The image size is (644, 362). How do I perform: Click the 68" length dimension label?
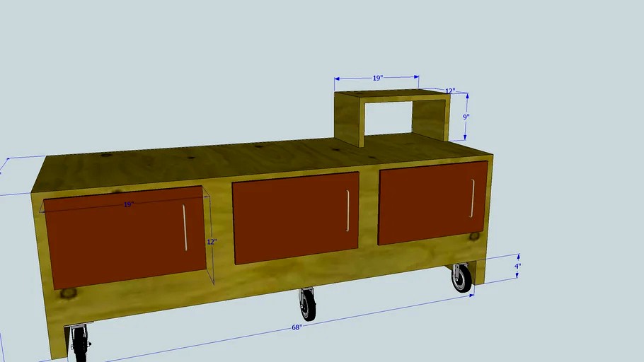[297, 327]
